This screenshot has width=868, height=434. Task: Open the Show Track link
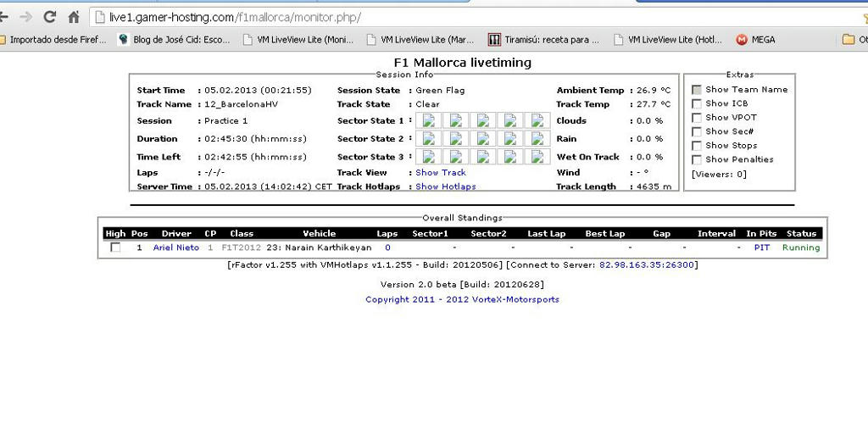point(441,173)
